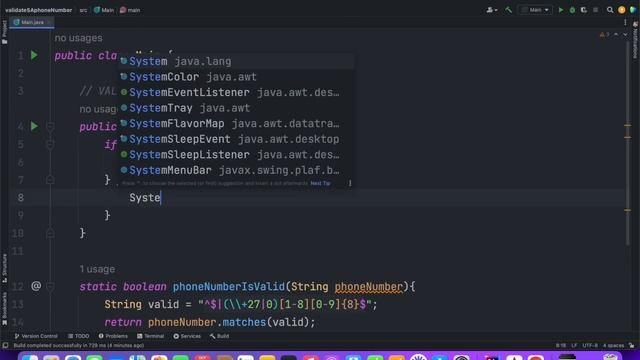Click the phoneNumberIsValid method name
Viewport: 640px width, 360px height.
point(229,287)
